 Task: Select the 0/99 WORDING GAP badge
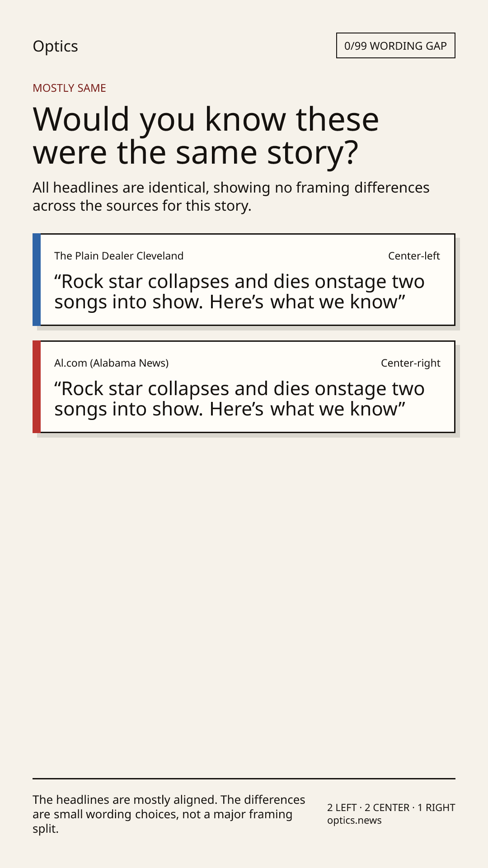coord(395,46)
